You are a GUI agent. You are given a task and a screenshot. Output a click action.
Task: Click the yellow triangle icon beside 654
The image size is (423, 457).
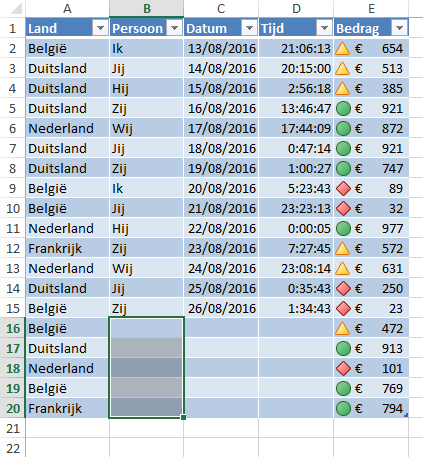pos(342,49)
